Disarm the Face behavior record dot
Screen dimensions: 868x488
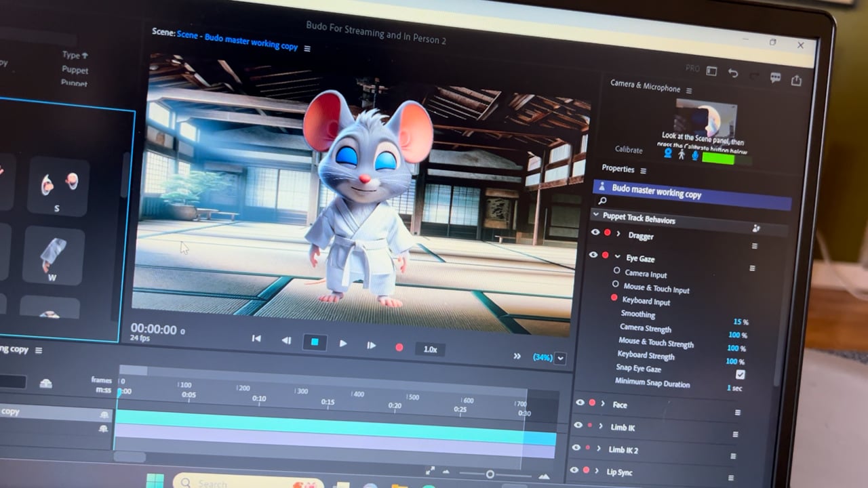pos(592,403)
